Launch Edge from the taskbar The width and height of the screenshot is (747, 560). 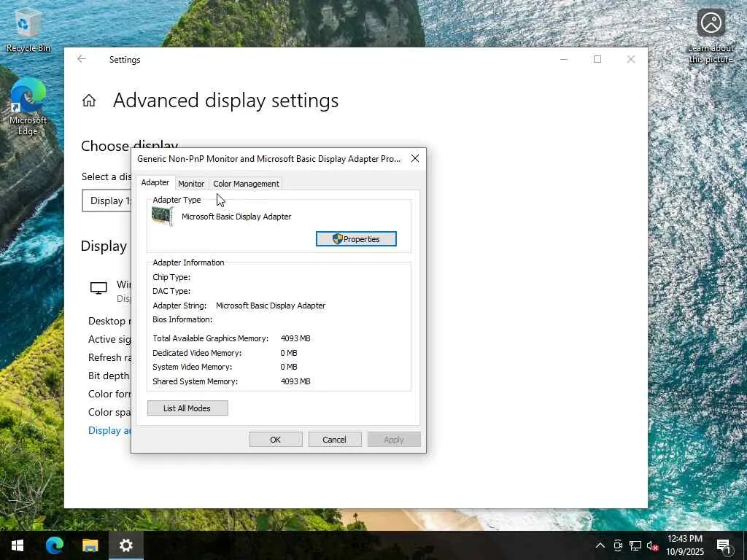pyautogui.click(x=54, y=545)
